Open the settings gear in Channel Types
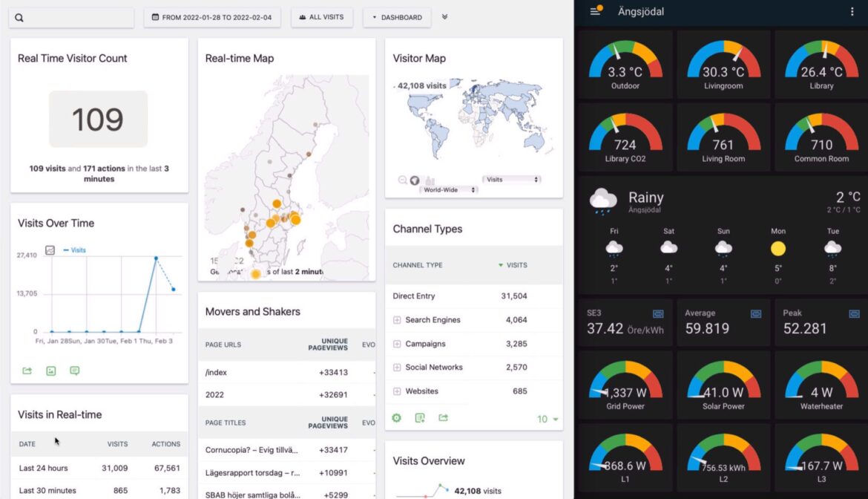 [396, 418]
